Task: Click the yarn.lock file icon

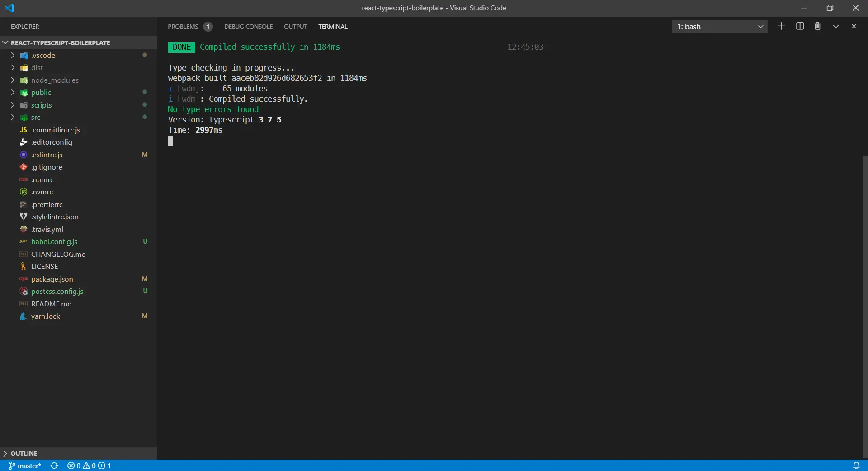Action: [x=24, y=316]
